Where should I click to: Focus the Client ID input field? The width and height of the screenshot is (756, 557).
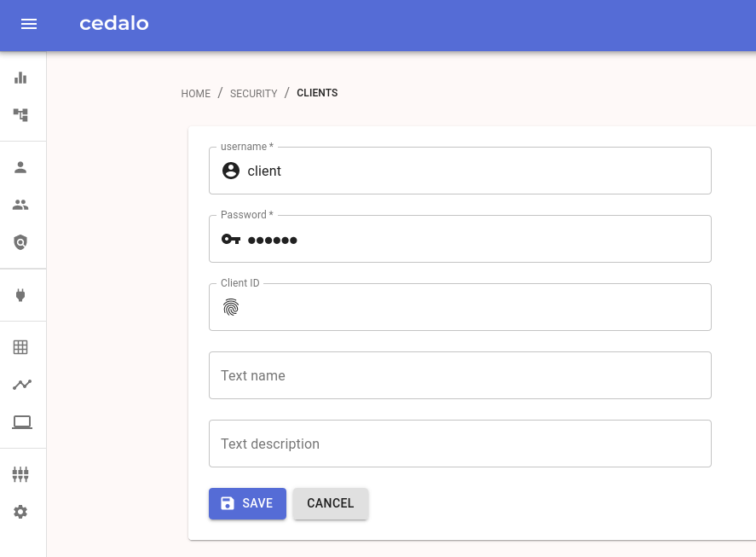tap(460, 307)
